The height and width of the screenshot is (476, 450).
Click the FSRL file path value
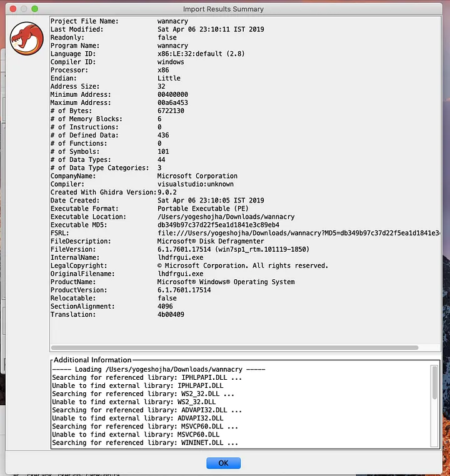[x=299, y=233]
